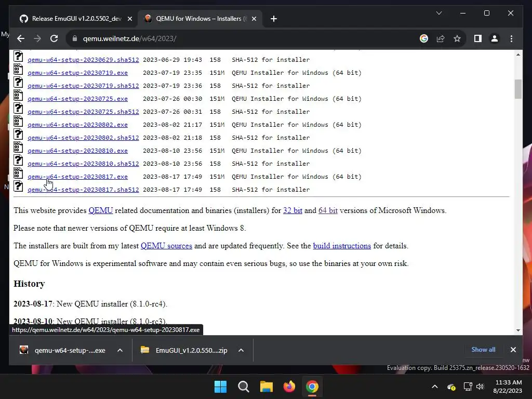The width and height of the screenshot is (532, 399).
Task: Open a new browser tab
Action: (x=274, y=19)
